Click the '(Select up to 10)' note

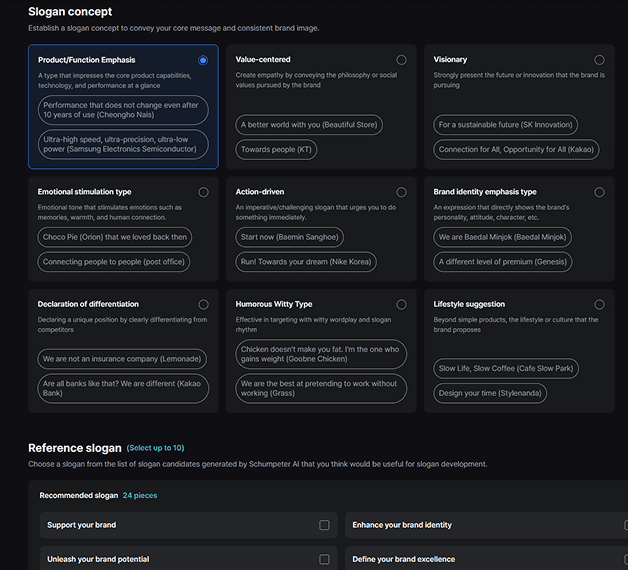pos(155,448)
